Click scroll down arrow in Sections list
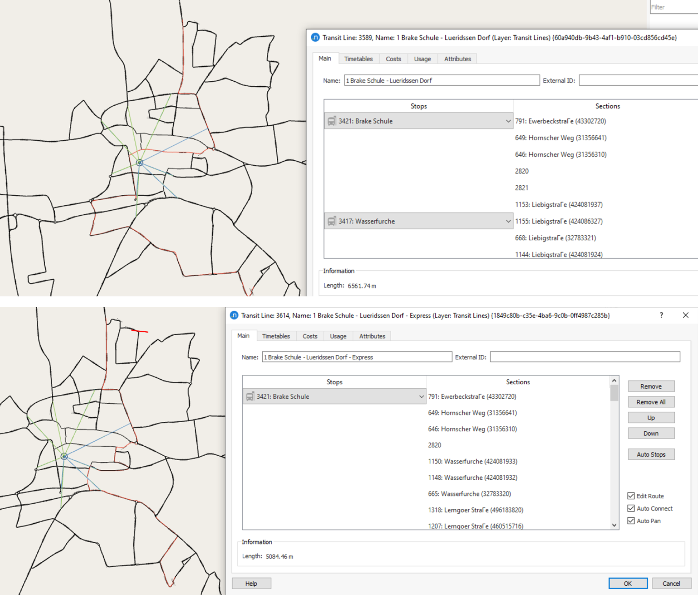Screen dimensions: 700x607 [x=614, y=525]
